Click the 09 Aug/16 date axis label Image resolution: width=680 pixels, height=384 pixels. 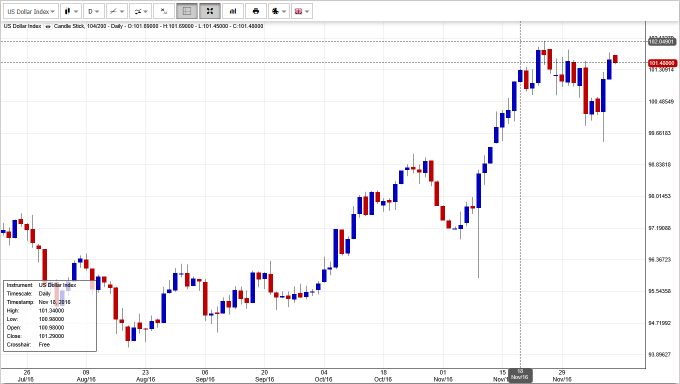coord(86,376)
